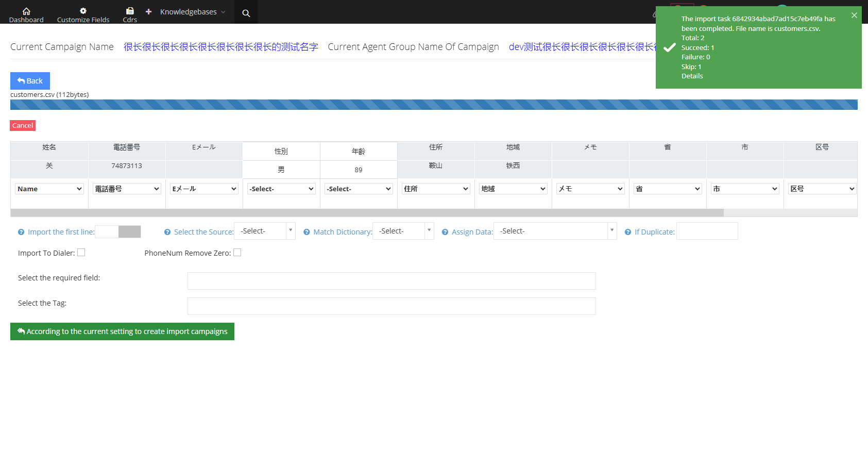The image size is (868, 466).
Task: Open the 市 column mapping dropdown
Action: [745, 189]
